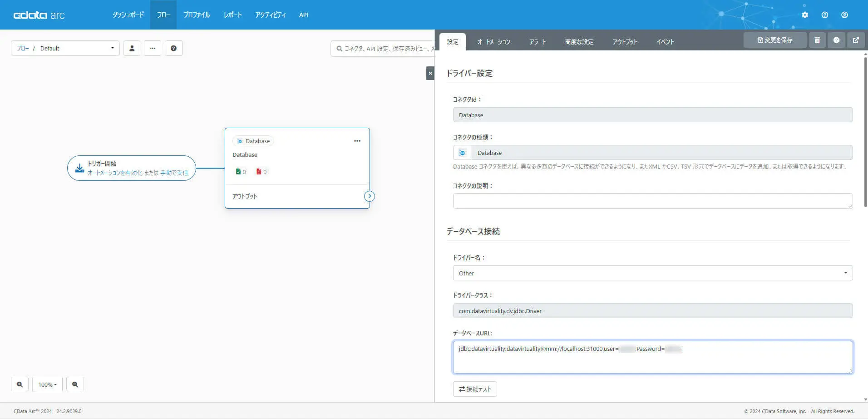Click the CData Arc version text in footer
Viewport: 868px width, 419px height.
pos(48,411)
